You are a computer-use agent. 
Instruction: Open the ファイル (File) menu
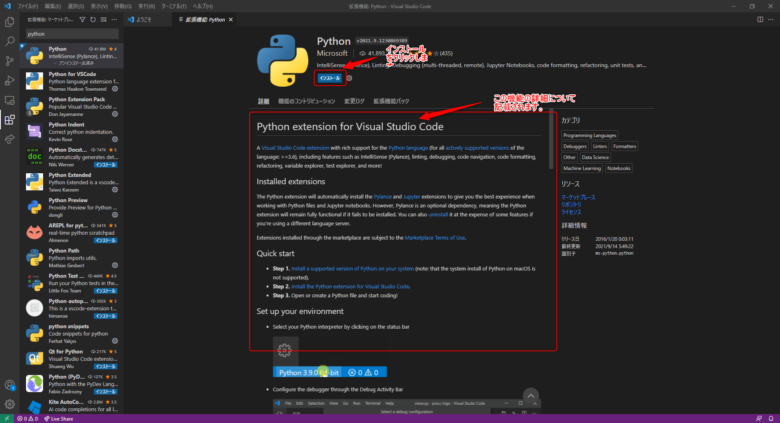pyautogui.click(x=28, y=6)
